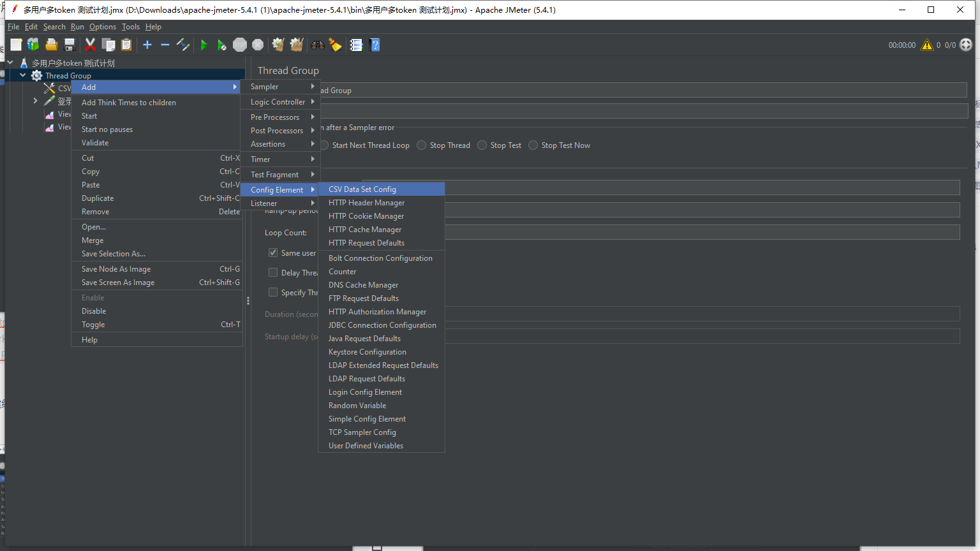
Task: Choose JDBC Connection Configuration from submenu
Action: click(381, 325)
